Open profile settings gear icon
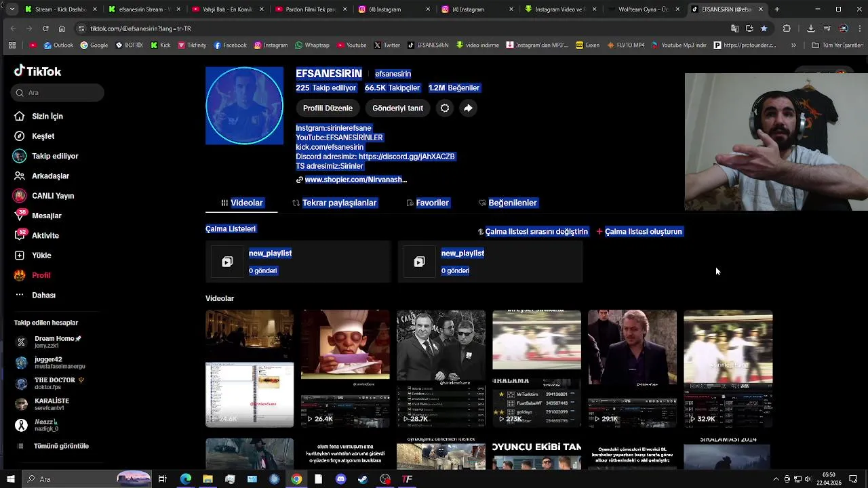 click(444, 108)
